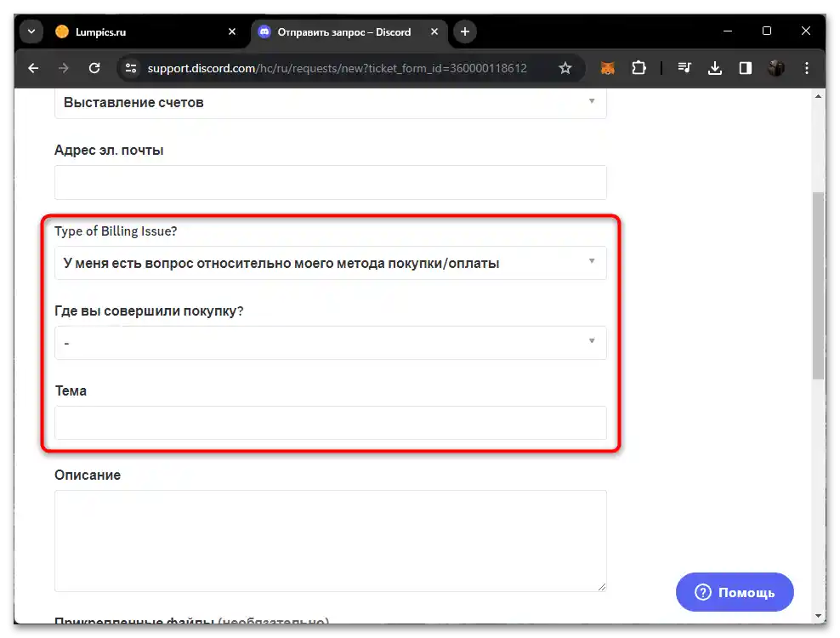840x638 pixels.
Task: Maximize the browser window
Action: point(767,31)
